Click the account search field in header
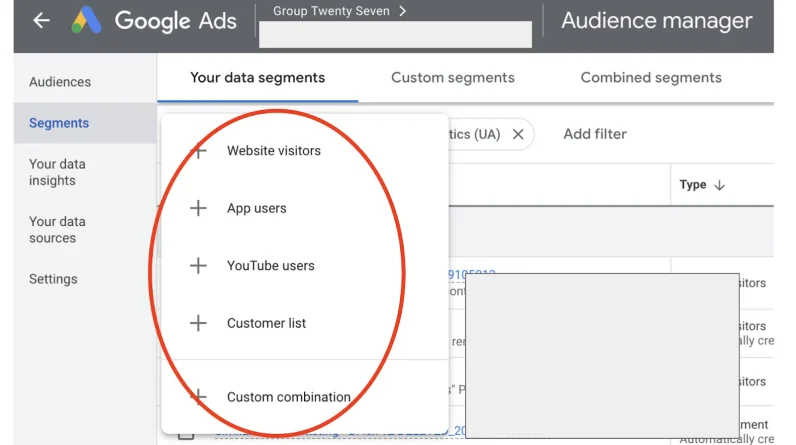Screen dimensions: 796x445 click(395, 34)
